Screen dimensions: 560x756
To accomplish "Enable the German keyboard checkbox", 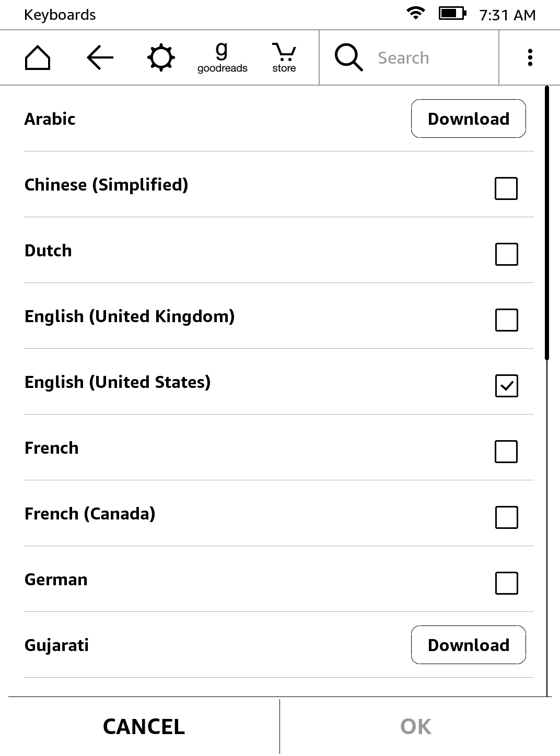I will point(506,583).
